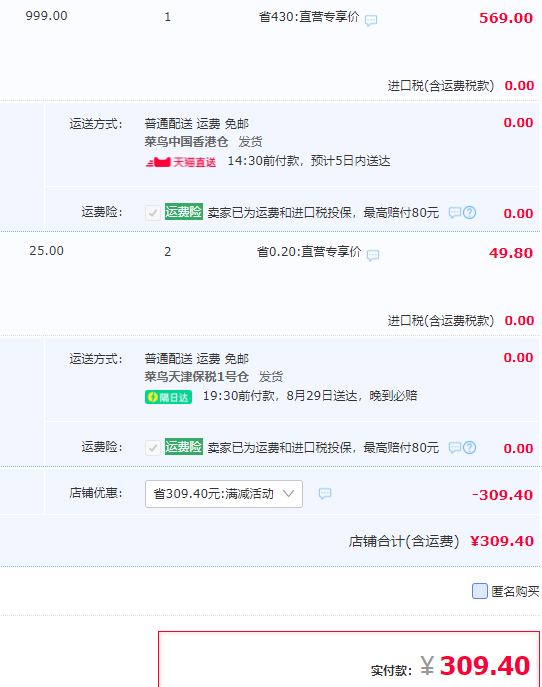542x687 pixels.
Task: Click the second green 运费险 label
Action: pyautogui.click(x=184, y=447)
